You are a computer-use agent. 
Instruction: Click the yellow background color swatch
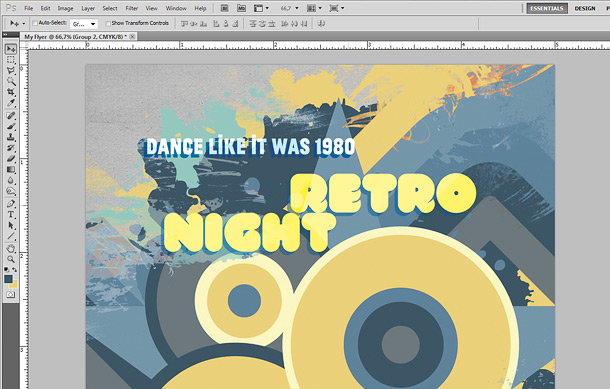[x=14, y=285]
